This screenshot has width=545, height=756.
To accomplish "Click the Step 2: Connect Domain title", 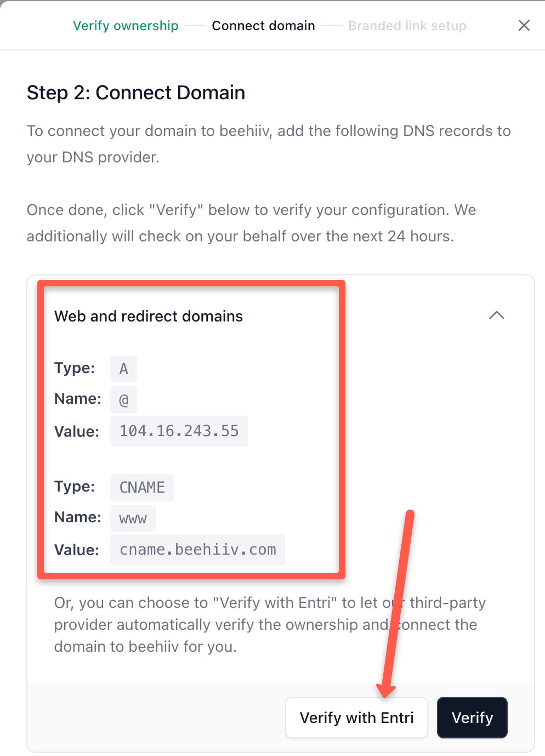I will click(135, 92).
